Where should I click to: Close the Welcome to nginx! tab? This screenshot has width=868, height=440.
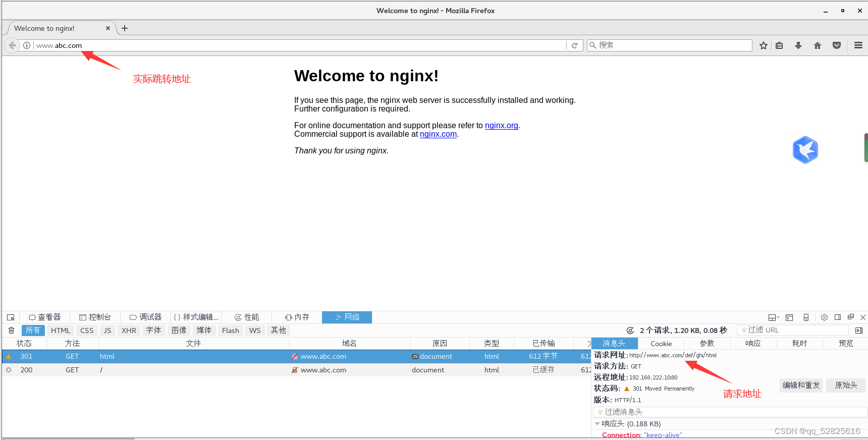click(108, 28)
